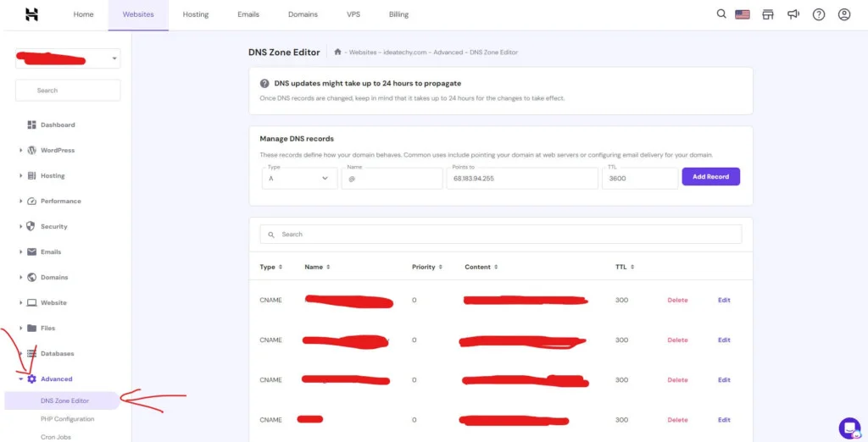This screenshot has height=442, width=868.
Task: Open the Hosting top navigation tab
Action: (x=196, y=15)
